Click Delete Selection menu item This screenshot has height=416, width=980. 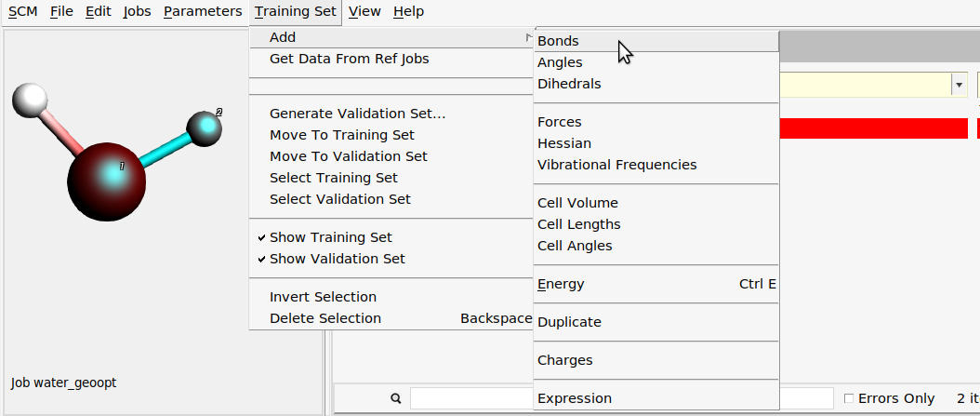324,318
